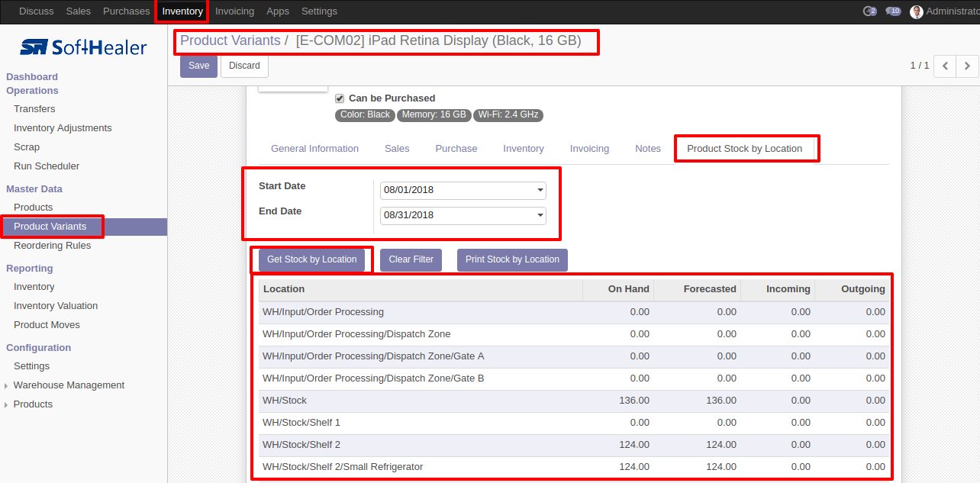Open Inventory Valuation in the sidebar
980x483 pixels.
point(56,306)
